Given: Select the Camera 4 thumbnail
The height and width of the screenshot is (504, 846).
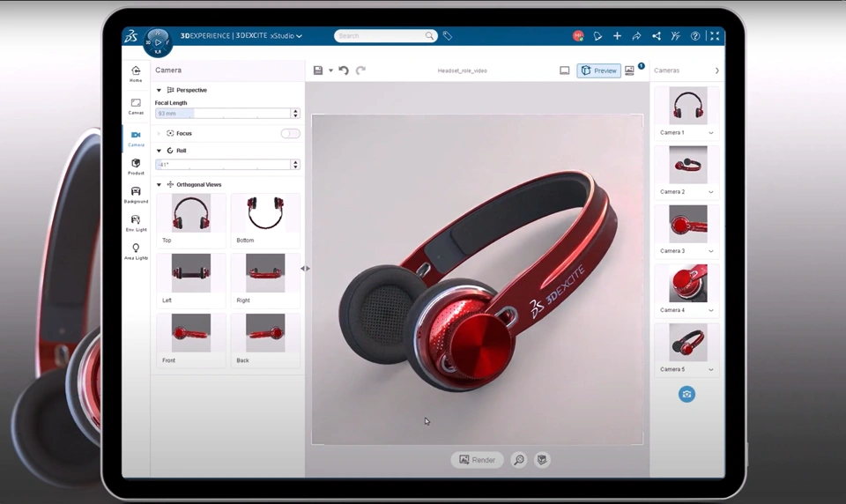Looking at the screenshot, I should pyautogui.click(x=688, y=284).
